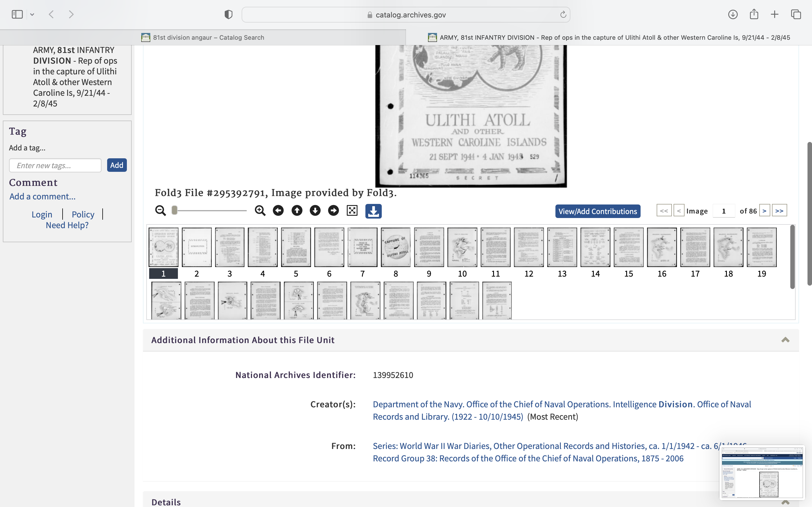Click the fit-to-view fullscreen icon
Screen dimensions: 812x507
pos(352,211)
